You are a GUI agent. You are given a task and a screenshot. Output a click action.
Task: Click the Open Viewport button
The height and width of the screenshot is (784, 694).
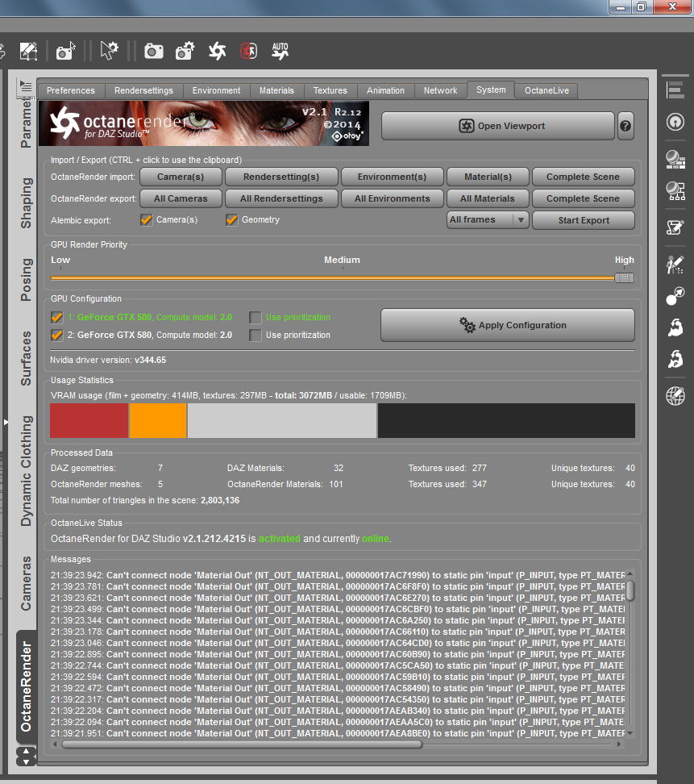tap(497, 126)
